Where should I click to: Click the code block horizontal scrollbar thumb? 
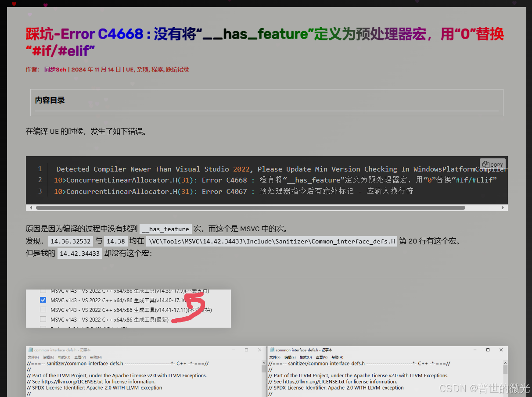(x=250, y=207)
